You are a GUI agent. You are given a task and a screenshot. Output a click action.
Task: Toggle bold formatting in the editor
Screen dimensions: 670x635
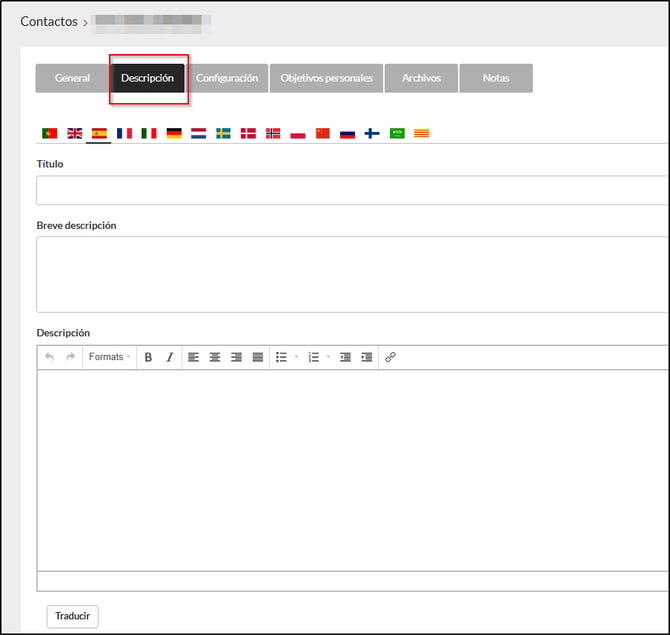148,357
